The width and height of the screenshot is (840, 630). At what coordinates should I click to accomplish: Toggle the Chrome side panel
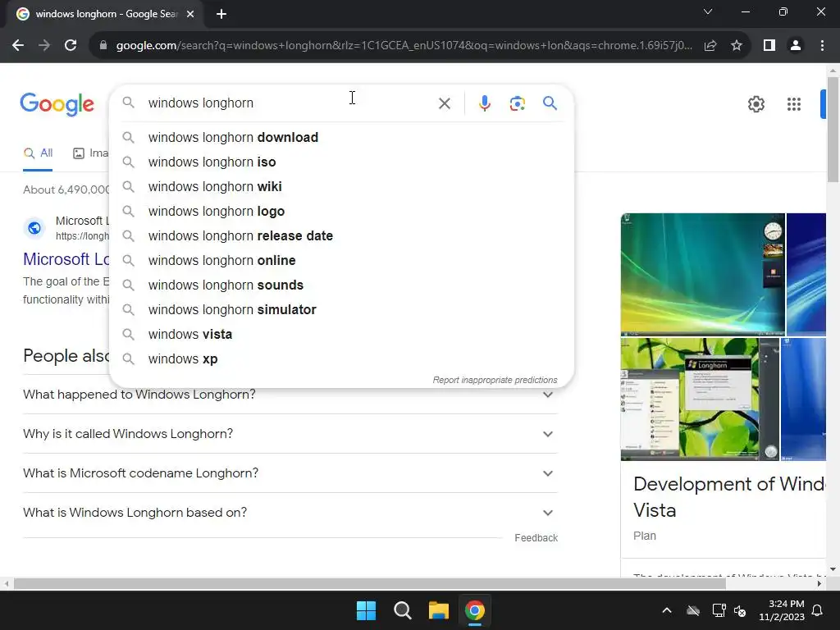pyautogui.click(x=769, y=46)
